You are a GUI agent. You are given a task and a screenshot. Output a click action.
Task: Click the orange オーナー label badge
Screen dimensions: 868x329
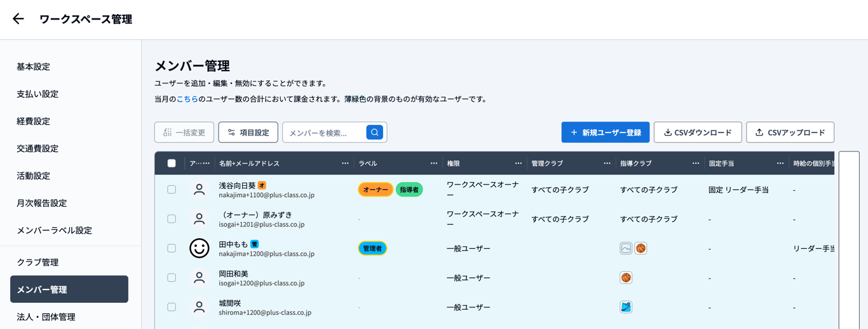tap(375, 190)
